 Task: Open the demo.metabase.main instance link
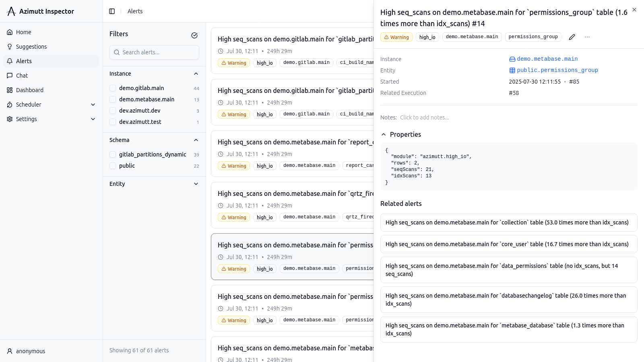547,59
